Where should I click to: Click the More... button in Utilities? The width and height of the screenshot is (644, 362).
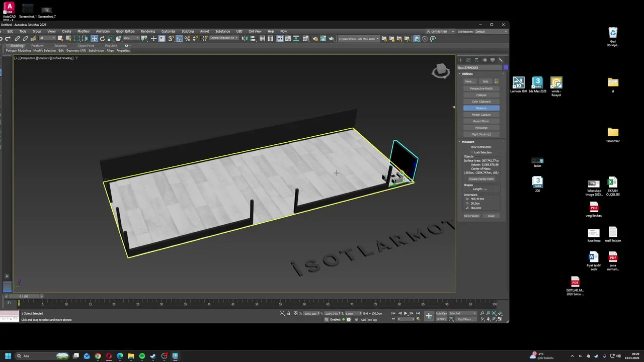pyautogui.click(x=469, y=81)
